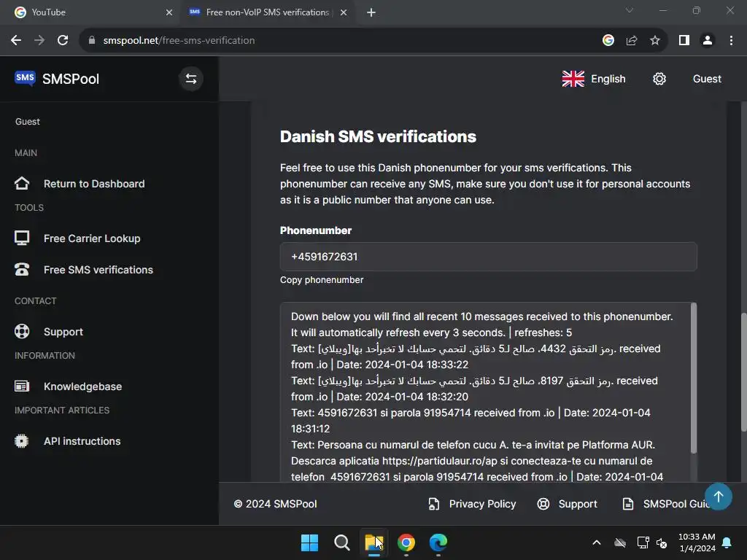Click Chrome icon in the taskbar
Image resolution: width=747 pixels, height=560 pixels.
coord(406,542)
